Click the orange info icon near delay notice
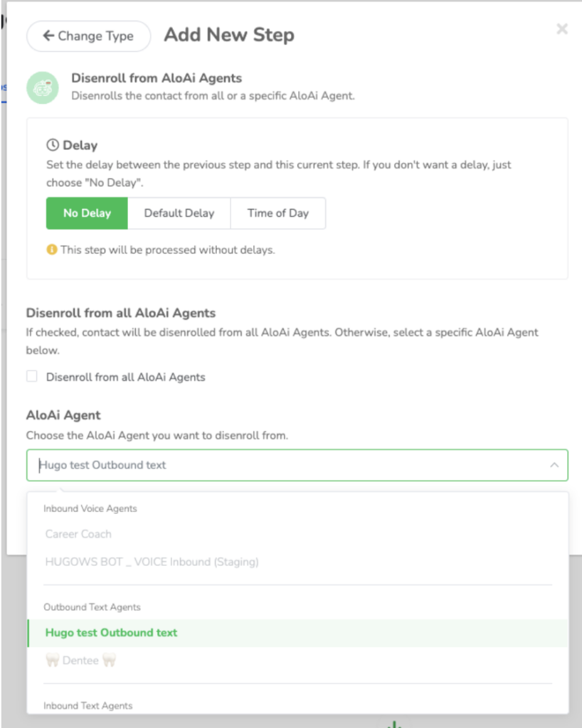 tap(51, 250)
